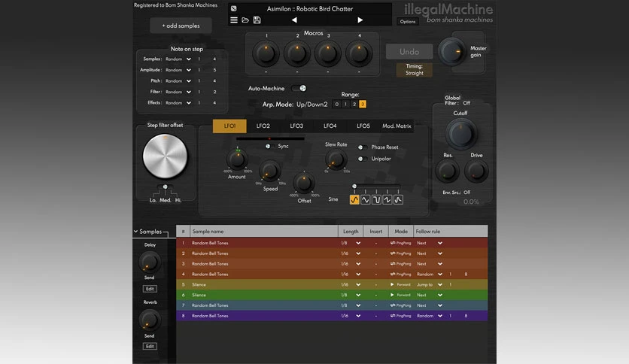Click the open folder preset icon
This screenshot has height=364, width=629.
pyautogui.click(x=245, y=20)
